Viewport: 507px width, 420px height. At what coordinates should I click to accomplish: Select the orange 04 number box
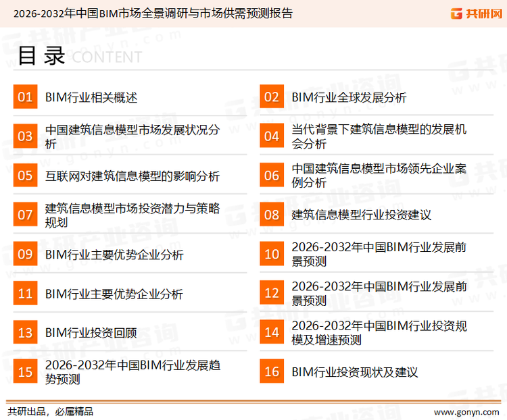point(272,136)
